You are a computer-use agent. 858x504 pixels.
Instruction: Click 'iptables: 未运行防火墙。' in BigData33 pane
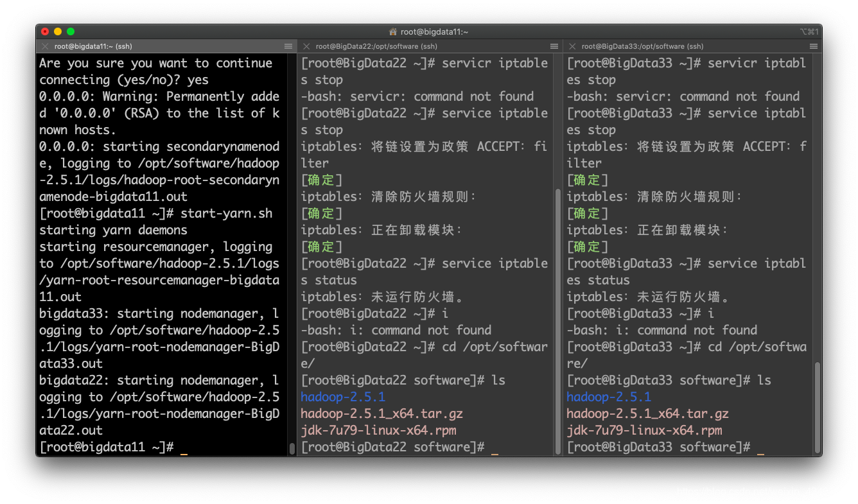(649, 297)
